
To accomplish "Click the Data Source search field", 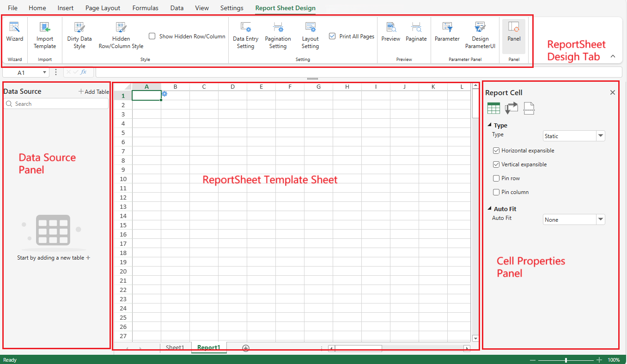I will click(x=56, y=104).
